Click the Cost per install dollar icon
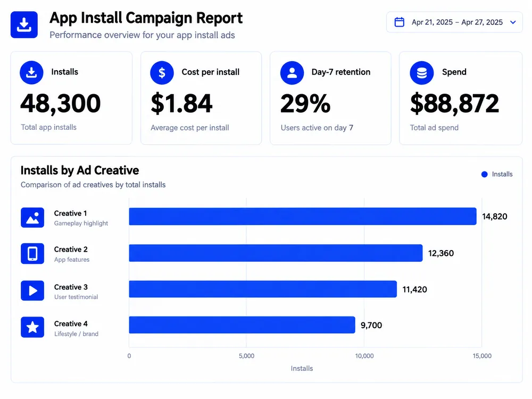The height and width of the screenshot is (399, 532). [162, 72]
